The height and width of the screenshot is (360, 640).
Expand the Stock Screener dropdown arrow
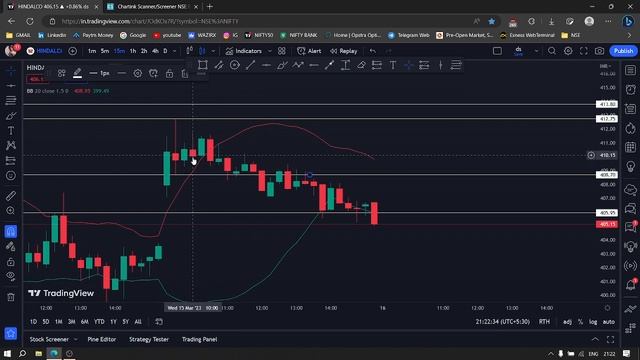click(76, 339)
